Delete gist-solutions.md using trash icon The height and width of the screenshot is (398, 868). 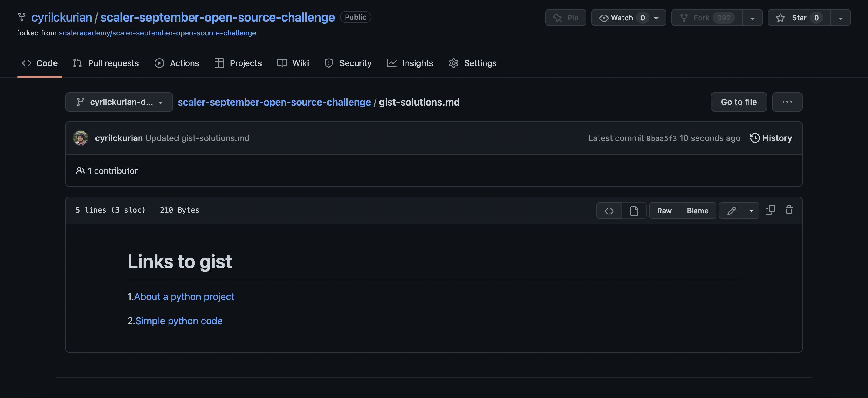[x=789, y=210]
